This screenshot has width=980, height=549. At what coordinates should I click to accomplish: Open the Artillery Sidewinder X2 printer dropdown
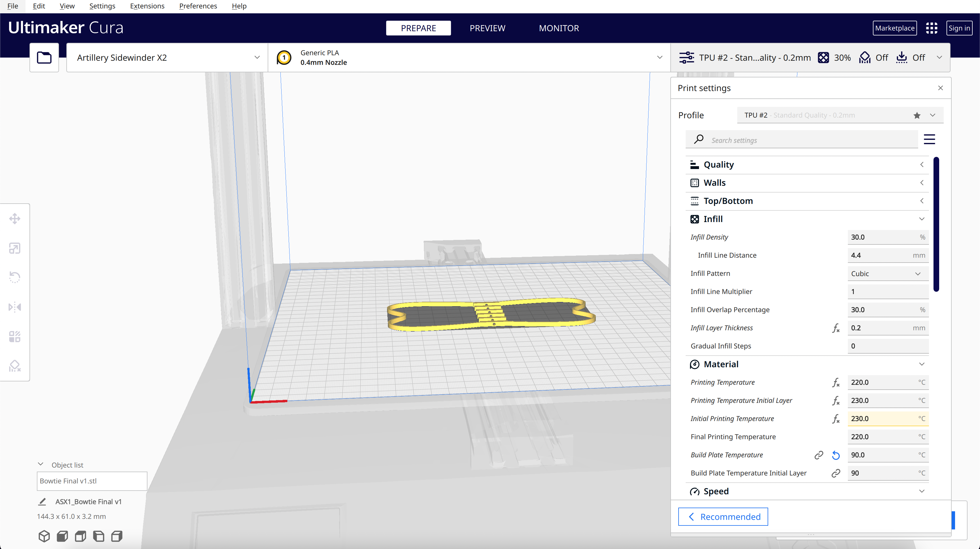coord(167,58)
